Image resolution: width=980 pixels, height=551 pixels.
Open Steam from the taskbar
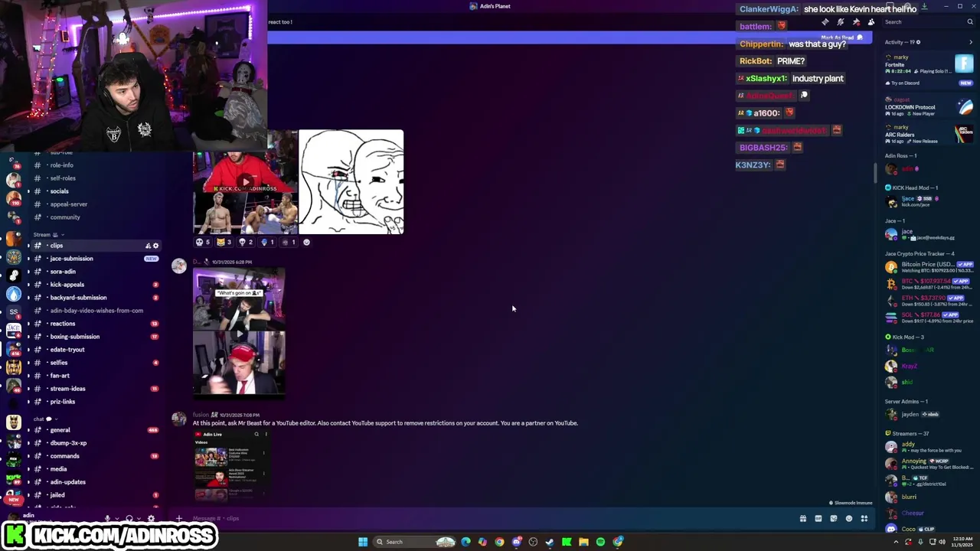pyautogui.click(x=550, y=542)
